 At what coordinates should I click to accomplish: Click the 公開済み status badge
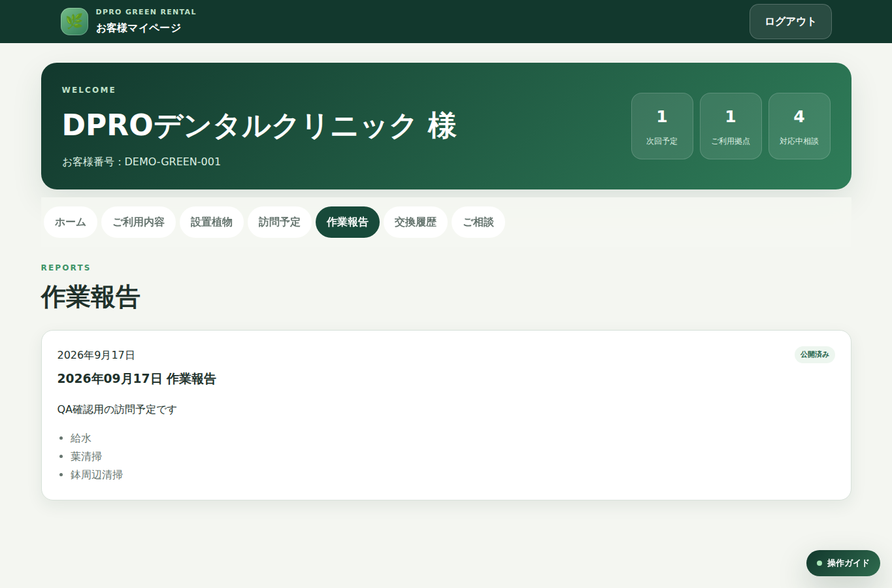pos(815,355)
